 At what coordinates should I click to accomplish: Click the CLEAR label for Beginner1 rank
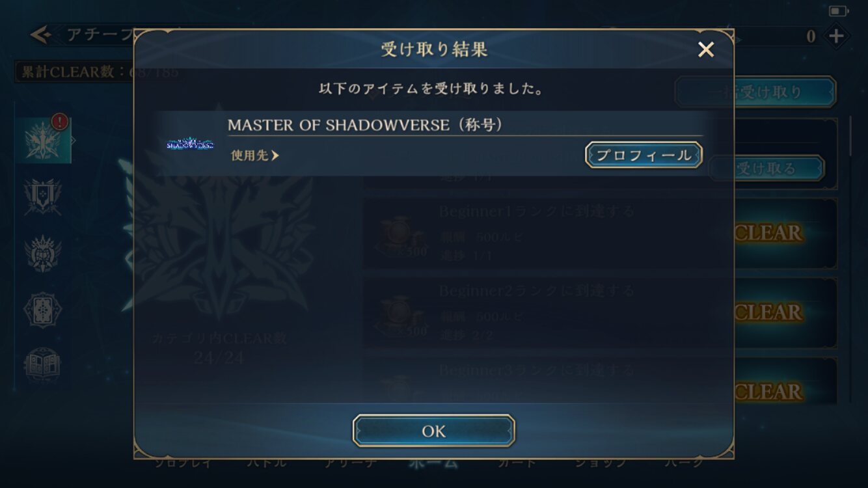[768, 233]
